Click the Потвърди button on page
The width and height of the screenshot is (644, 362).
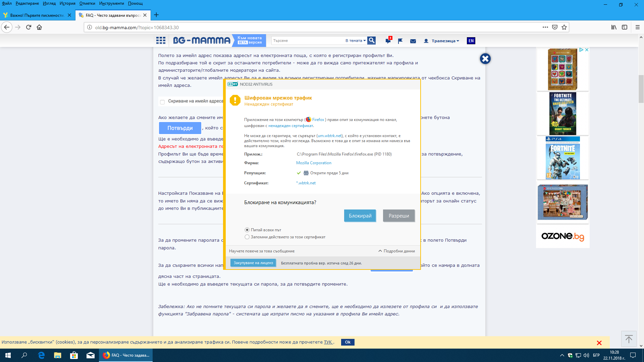point(180,128)
